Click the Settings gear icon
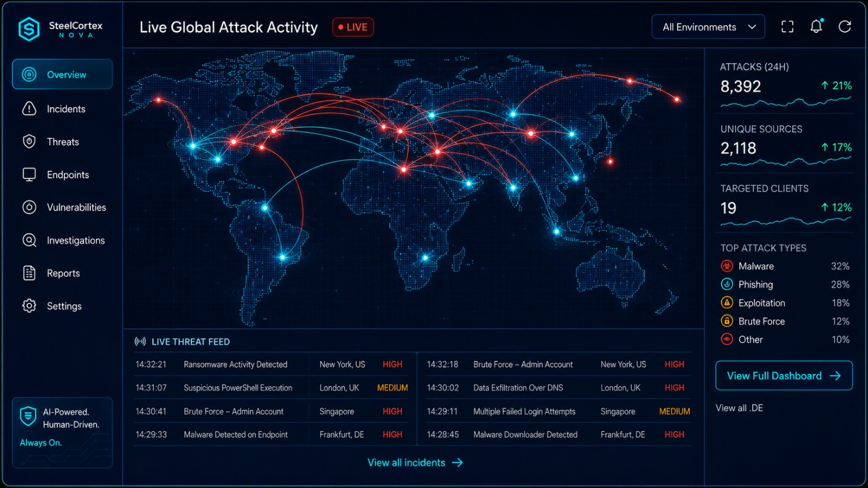This screenshot has width=868, height=488. (29, 306)
